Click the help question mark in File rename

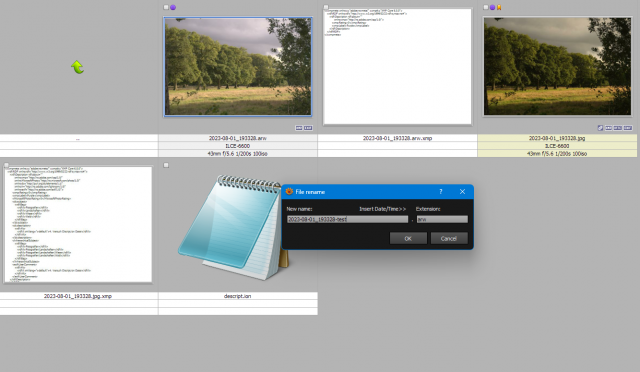tap(441, 192)
